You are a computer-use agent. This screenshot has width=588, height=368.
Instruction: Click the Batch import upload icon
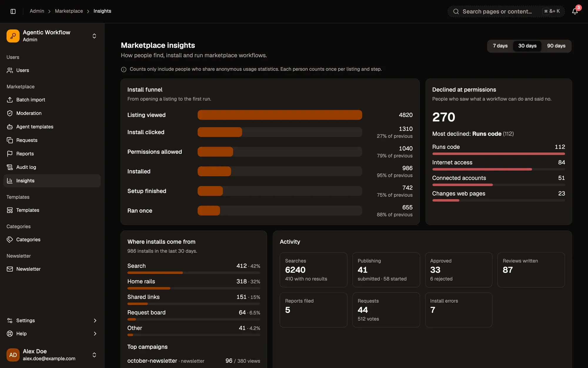point(10,100)
